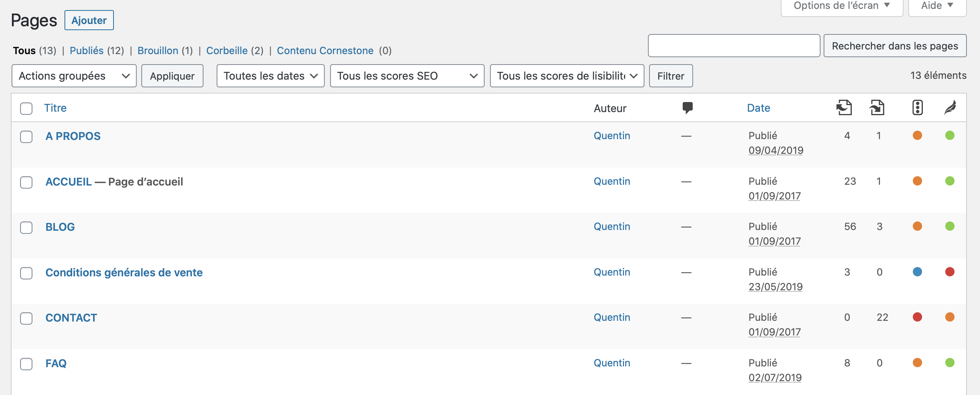Switch to the Brouillon pages view

pos(158,51)
